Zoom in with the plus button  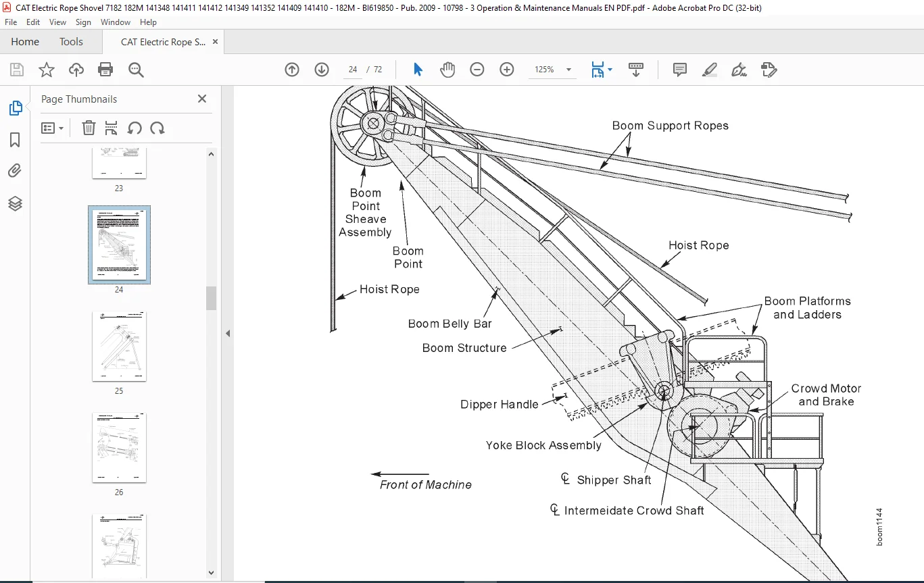tap(507, 70)
